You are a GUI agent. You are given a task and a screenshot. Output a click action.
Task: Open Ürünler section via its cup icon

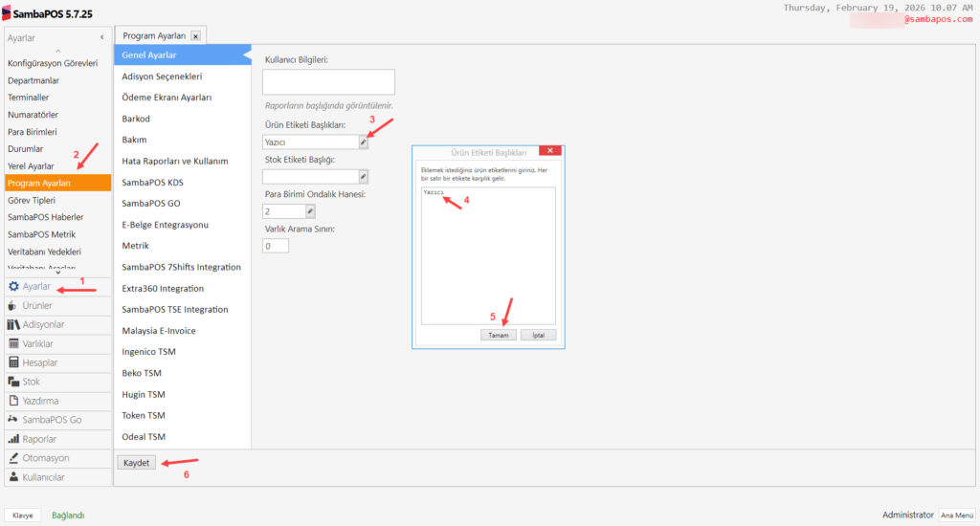(x=13, y=305)
